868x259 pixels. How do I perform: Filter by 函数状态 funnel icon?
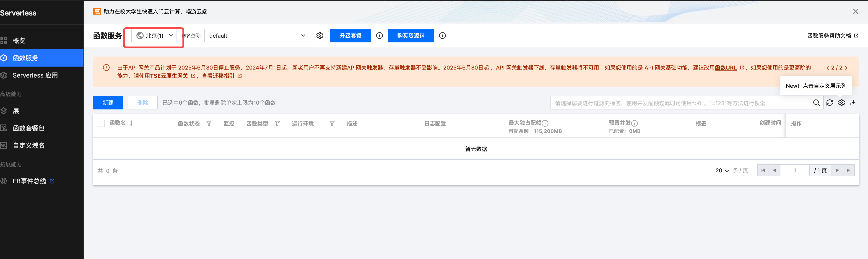(x=209, y=124)
